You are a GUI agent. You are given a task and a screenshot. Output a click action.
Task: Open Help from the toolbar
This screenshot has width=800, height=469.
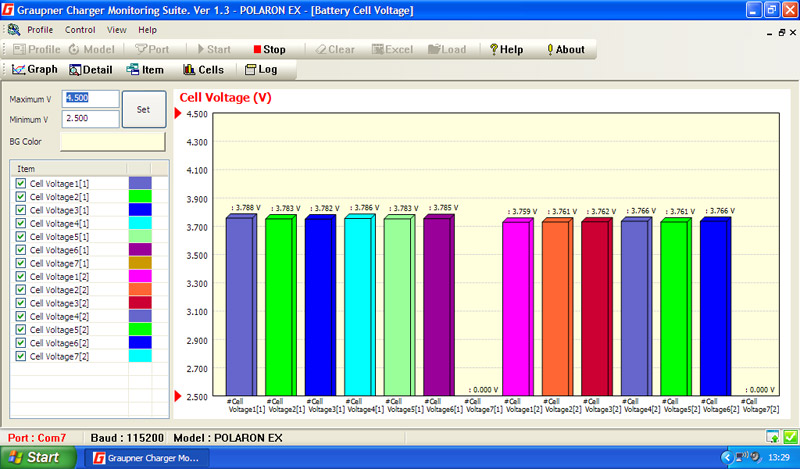pos(506,50)
